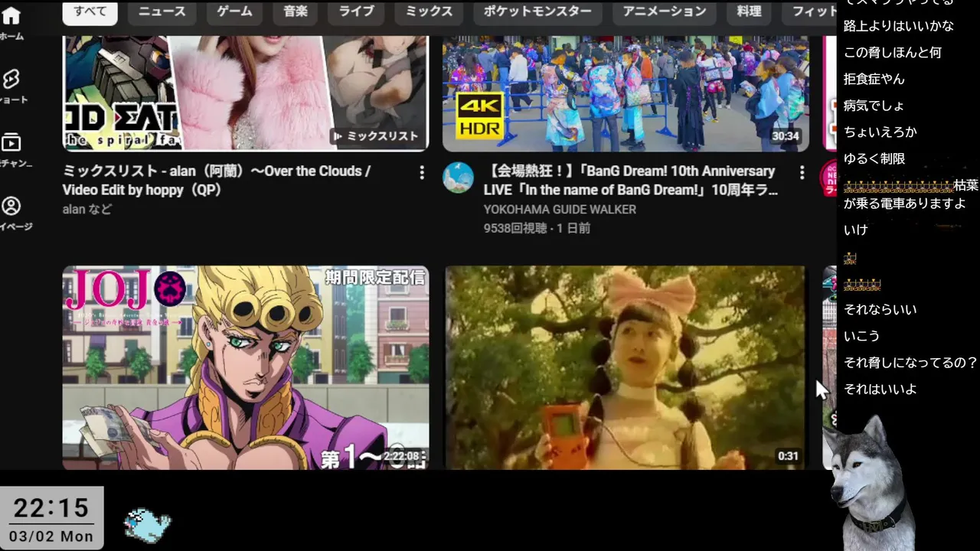980x551 pixels.
Task: Open the options menu for the BanG Dream video
Action: [802, 173]
